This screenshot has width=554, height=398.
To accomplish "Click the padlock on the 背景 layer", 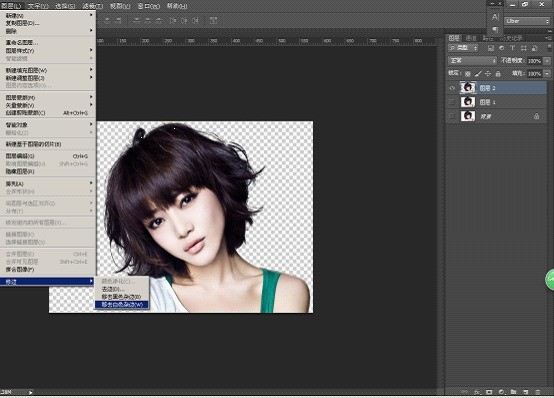I will click(x=536, y=116).
